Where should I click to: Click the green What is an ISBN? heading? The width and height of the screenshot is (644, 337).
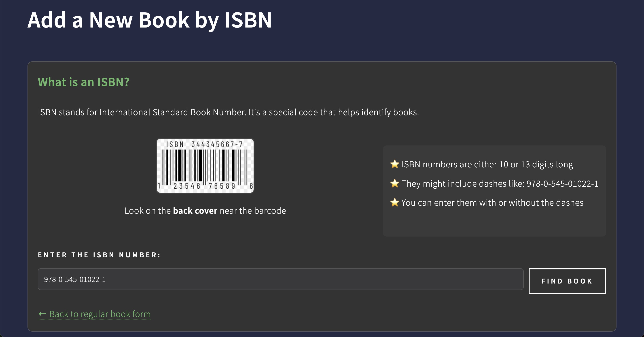pos(83,82)
